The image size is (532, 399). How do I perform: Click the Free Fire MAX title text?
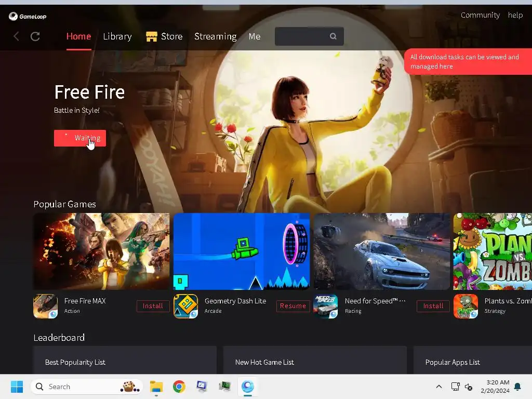[x=85, y=301]
